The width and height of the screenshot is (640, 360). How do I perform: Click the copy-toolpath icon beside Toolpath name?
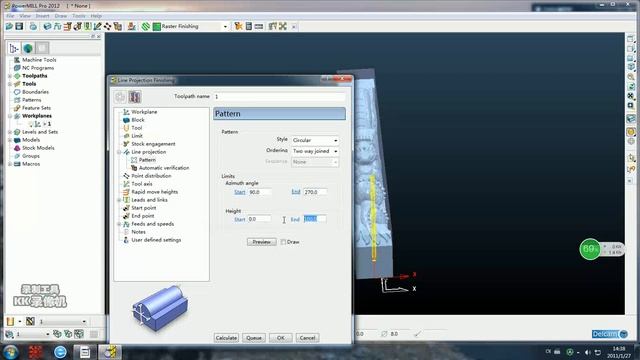coord(135,97)
